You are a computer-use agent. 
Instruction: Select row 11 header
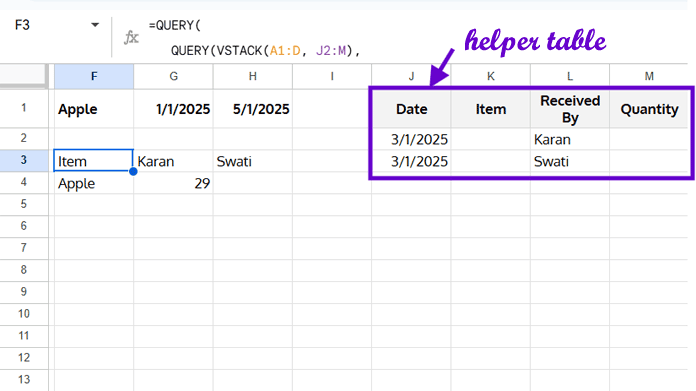click(x=24, y=336)
